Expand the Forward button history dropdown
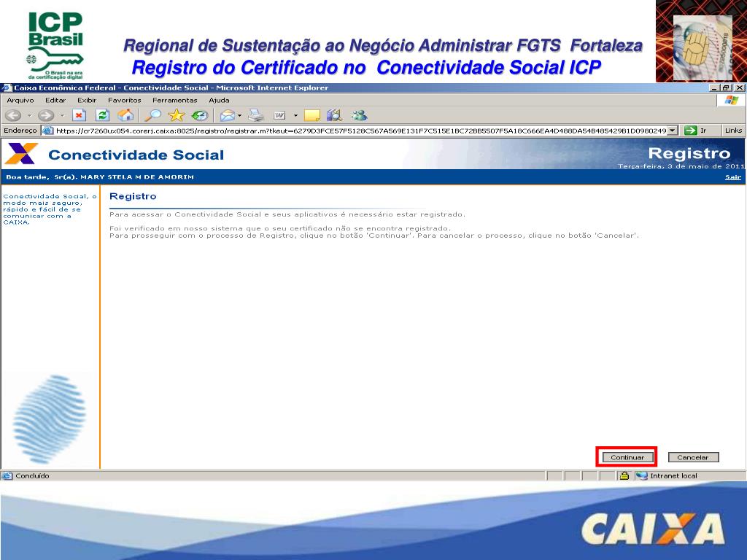 tap(62, 115)
